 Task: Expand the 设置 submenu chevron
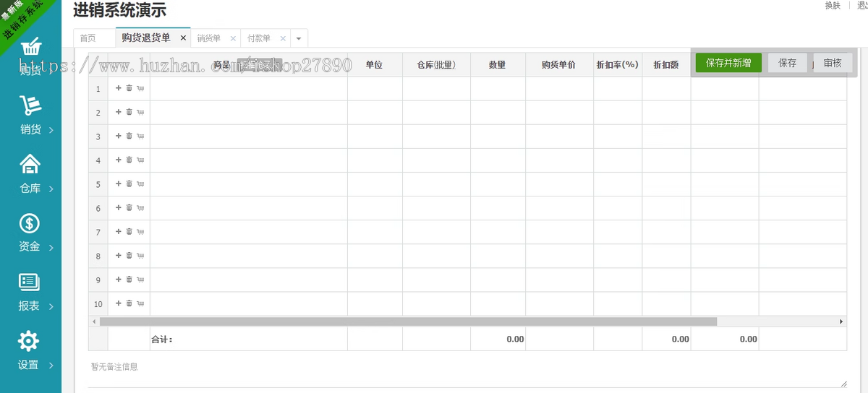point(51,366)
